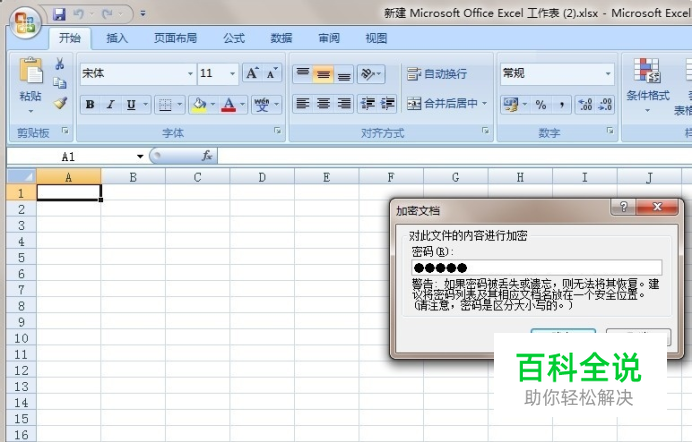Click the help button in 加密文档 dialog
The width and height of the screenshot is (692, 442).
tap(623, 207)
